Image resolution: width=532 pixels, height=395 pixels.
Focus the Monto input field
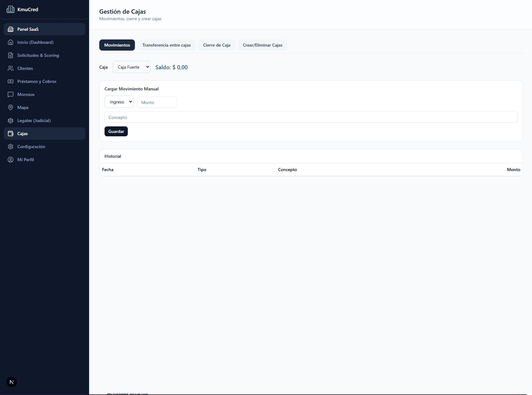[157, 102]
